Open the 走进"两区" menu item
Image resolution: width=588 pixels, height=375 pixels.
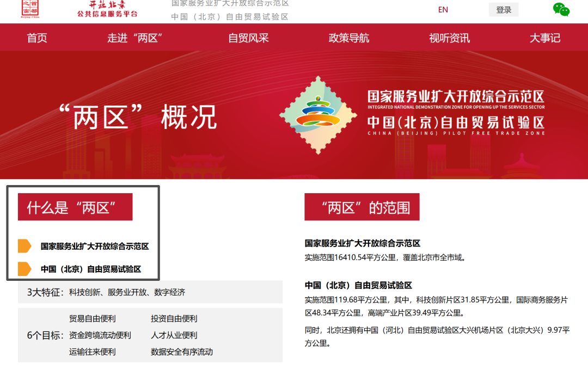point(134,38)
